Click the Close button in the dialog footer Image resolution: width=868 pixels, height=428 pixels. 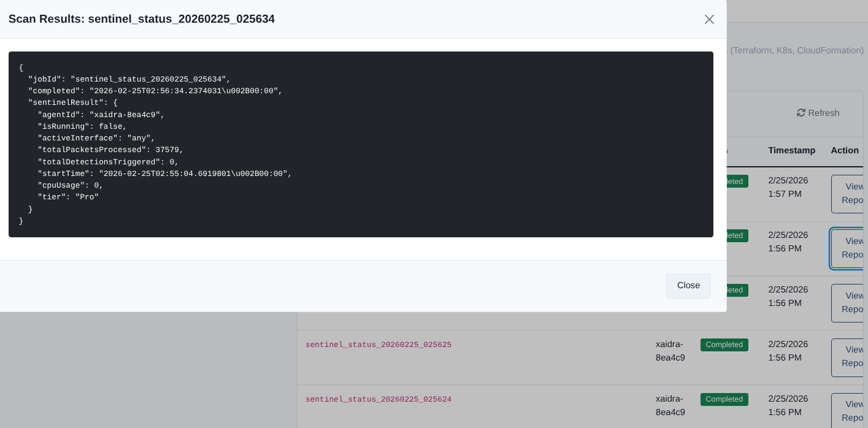[688, 286]
